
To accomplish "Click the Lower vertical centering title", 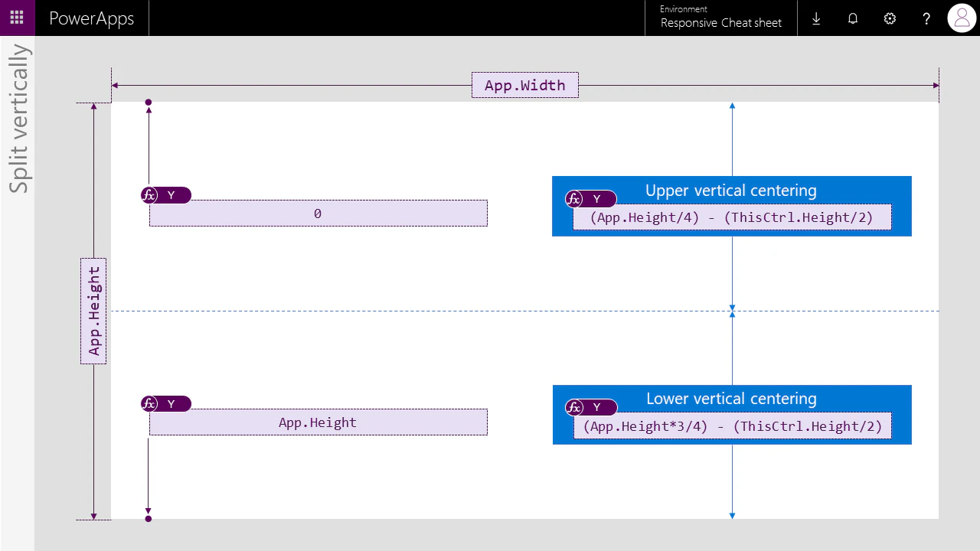I will pyautogui.click(x=731, y=399).
